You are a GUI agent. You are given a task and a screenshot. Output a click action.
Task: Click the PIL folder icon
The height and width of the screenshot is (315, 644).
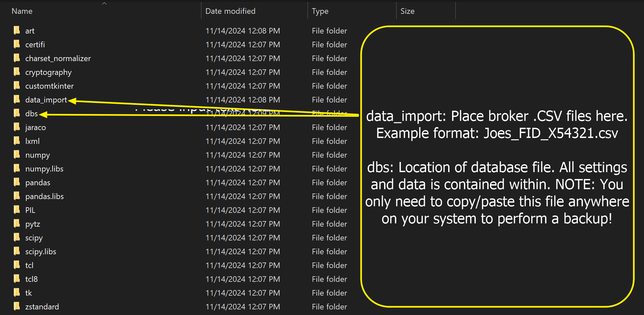[x=17, y=210]
